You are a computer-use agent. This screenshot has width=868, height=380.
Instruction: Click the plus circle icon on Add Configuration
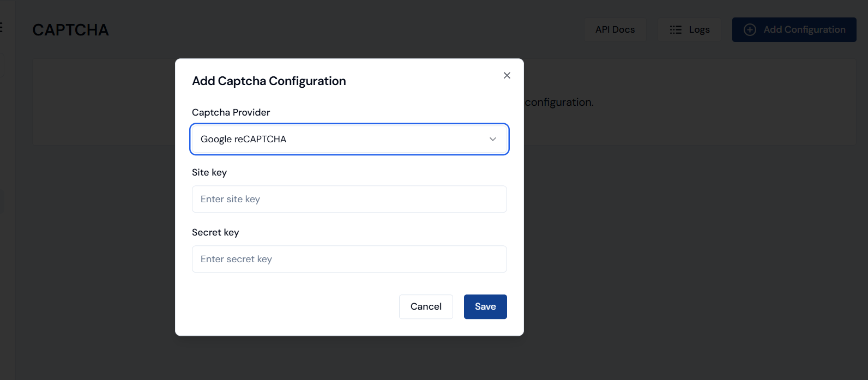click(750, 30)
